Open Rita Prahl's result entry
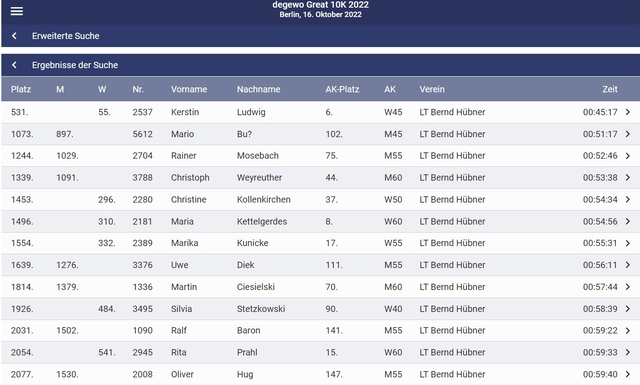The image size is (640, 385). 320,352
